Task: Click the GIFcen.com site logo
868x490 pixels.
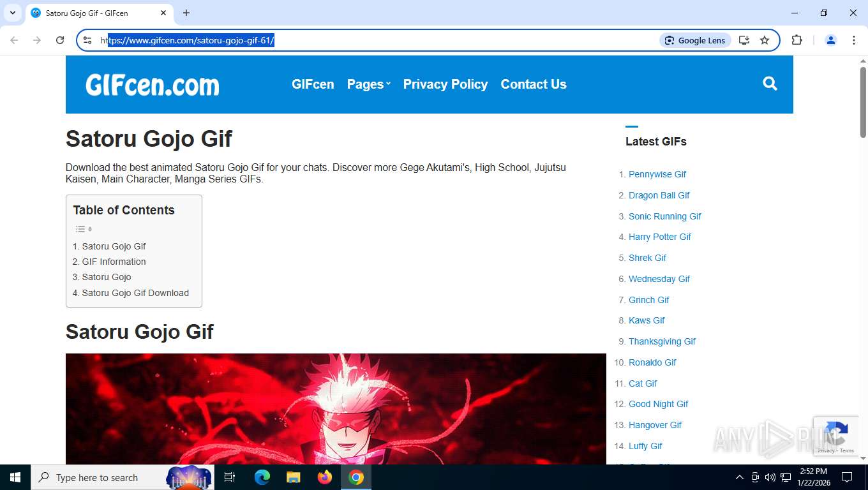Action: point(153,85)
